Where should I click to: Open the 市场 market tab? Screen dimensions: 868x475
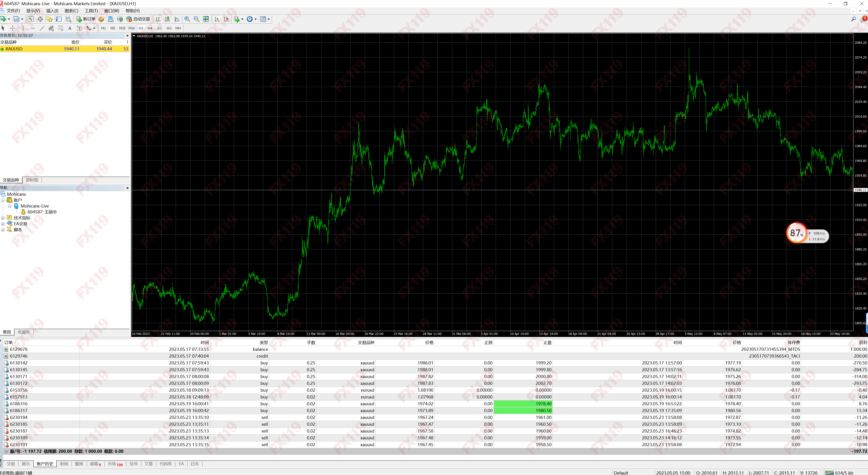point(115,464)
